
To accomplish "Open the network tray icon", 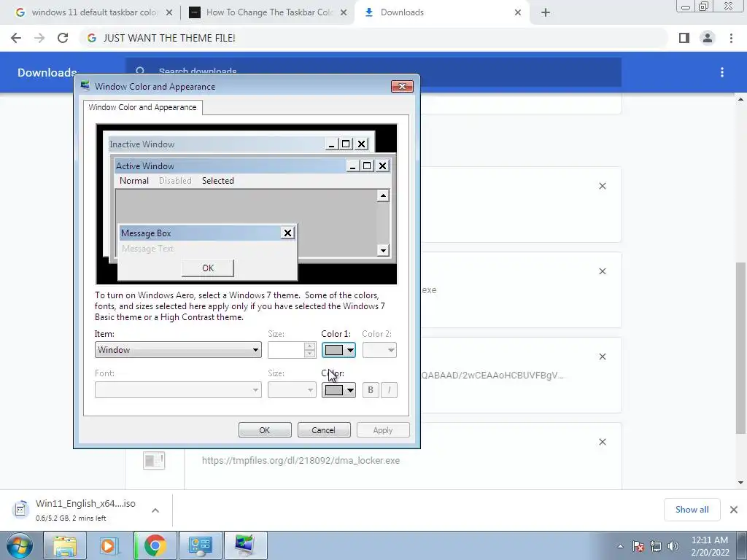I will pos(656,546).
